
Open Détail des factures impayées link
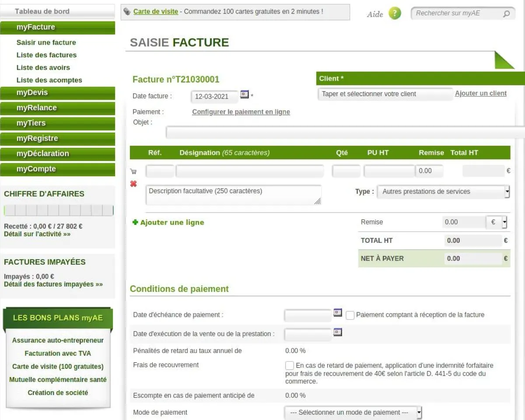point(53,284)
